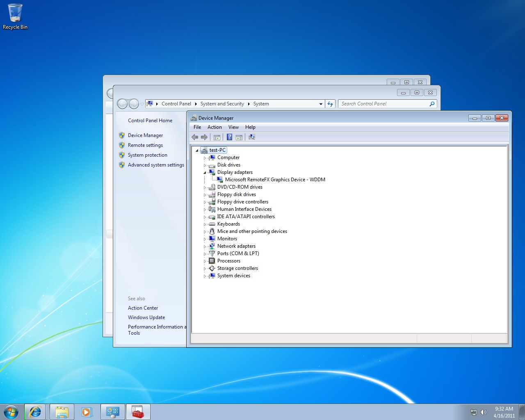Expand Mice and other pointing devices node
Screen dimensions: 525x420
(x=205, y=232)
